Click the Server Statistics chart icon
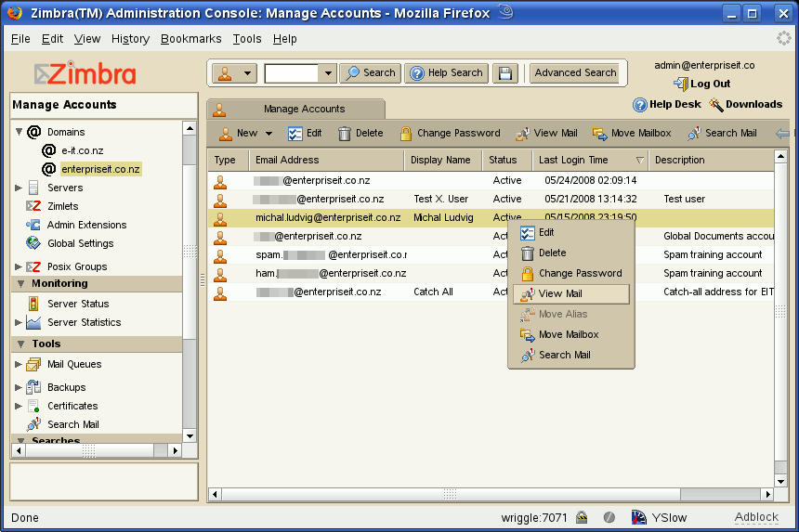Viewport: 799px width, 532px height. tap(33, 323)
